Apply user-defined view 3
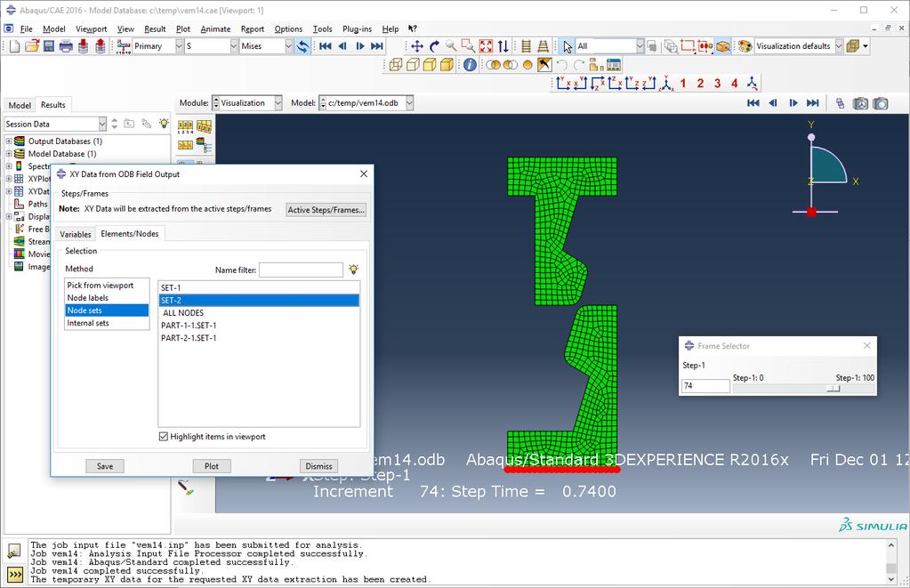This screenshot has width=910, height=588. (x=717, y=83)
